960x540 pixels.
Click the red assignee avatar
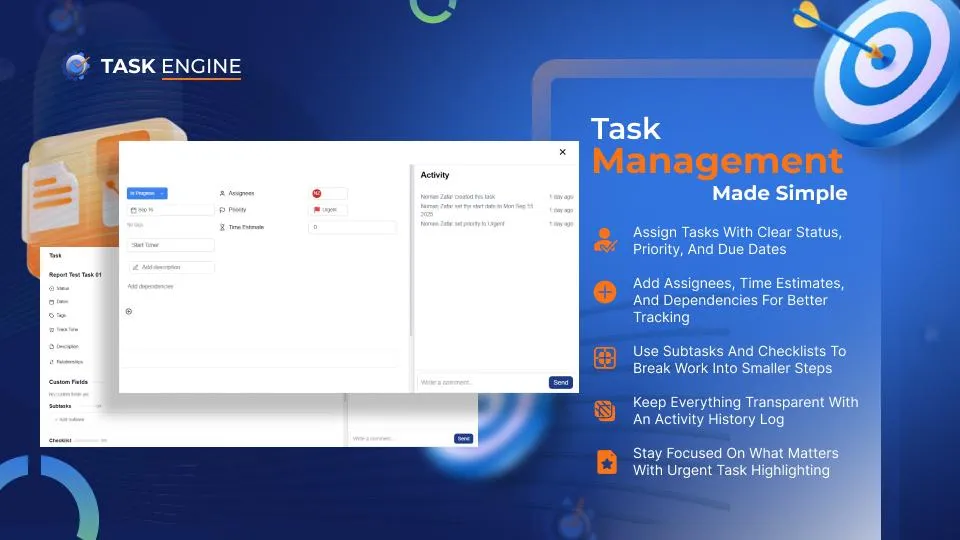click(317, 193)
